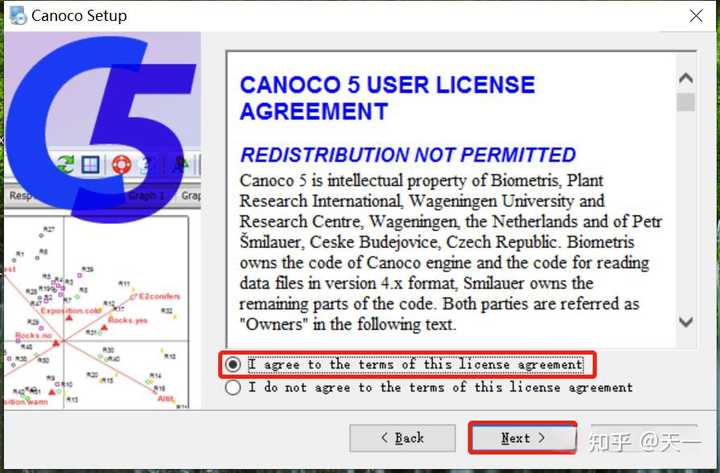Click the red lifebuoy help icon
Viewport: 720px width, 473px height.
click(122, 164)
